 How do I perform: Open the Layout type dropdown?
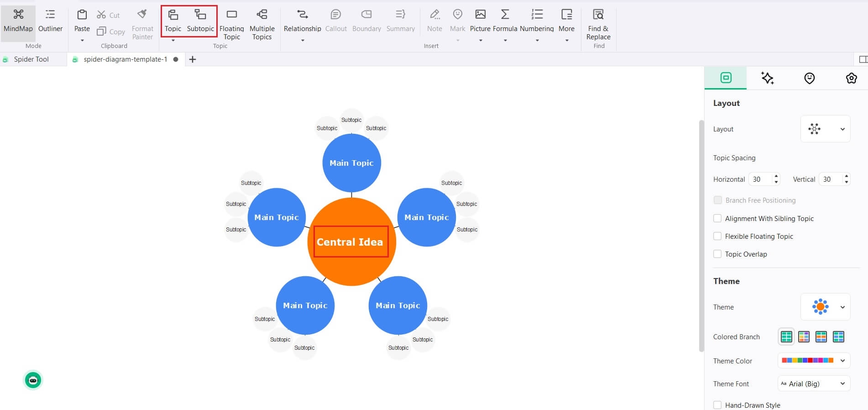[825, 129]
